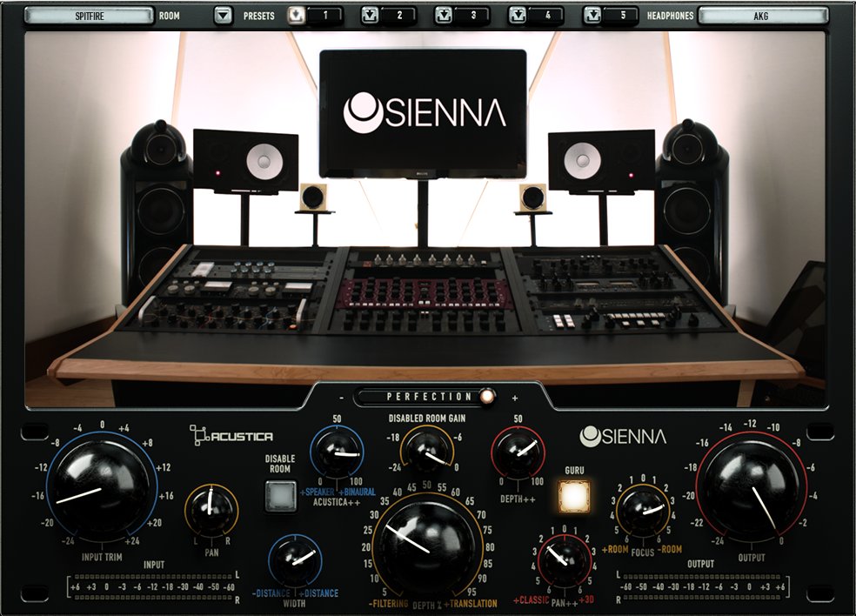Click the +SPEAKER label
The width and height of the screenshot is (856, 616).
pyautogui.click(x=318, y=492)
